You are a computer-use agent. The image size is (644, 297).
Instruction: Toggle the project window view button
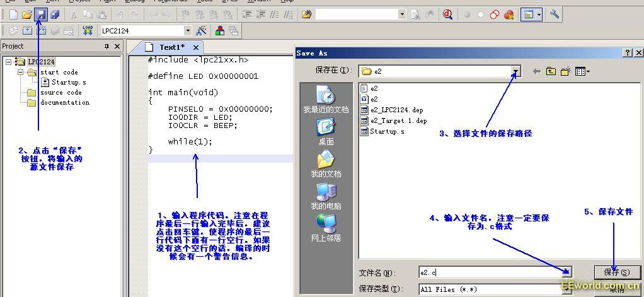(528, 15)
